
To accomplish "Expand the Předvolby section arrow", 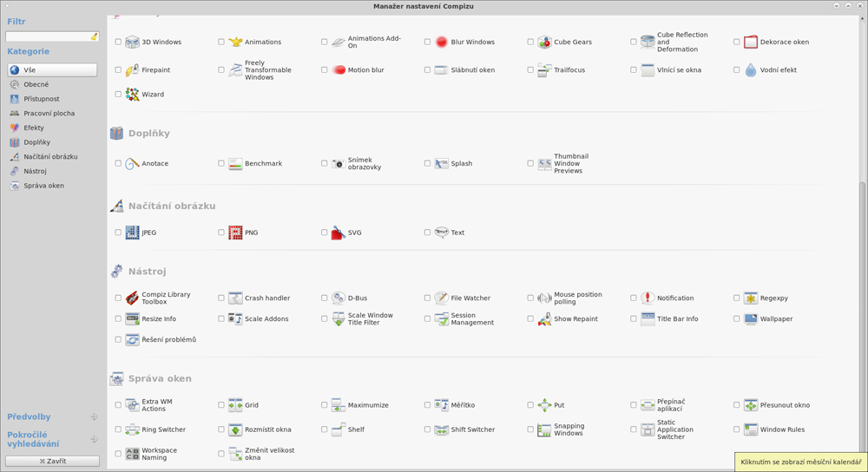I will coord(94,417).
